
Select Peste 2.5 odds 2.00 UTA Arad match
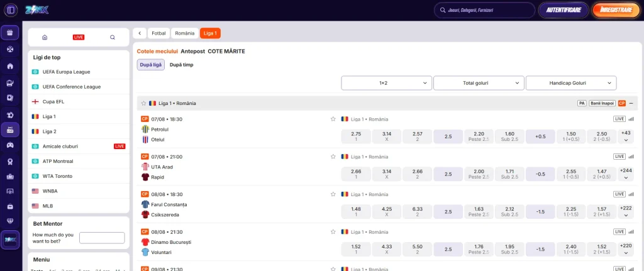click(479, 174)
